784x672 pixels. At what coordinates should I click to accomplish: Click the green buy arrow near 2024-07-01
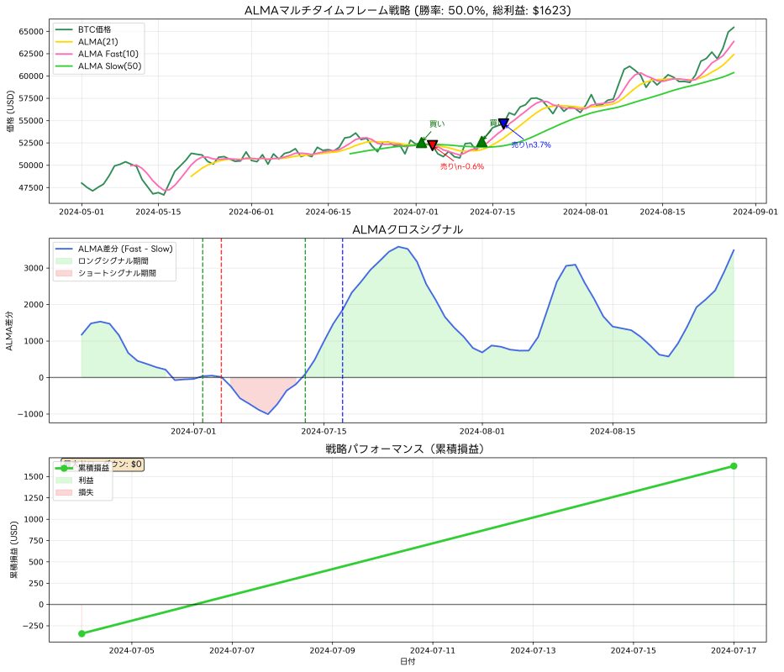(x=421, y=142)
